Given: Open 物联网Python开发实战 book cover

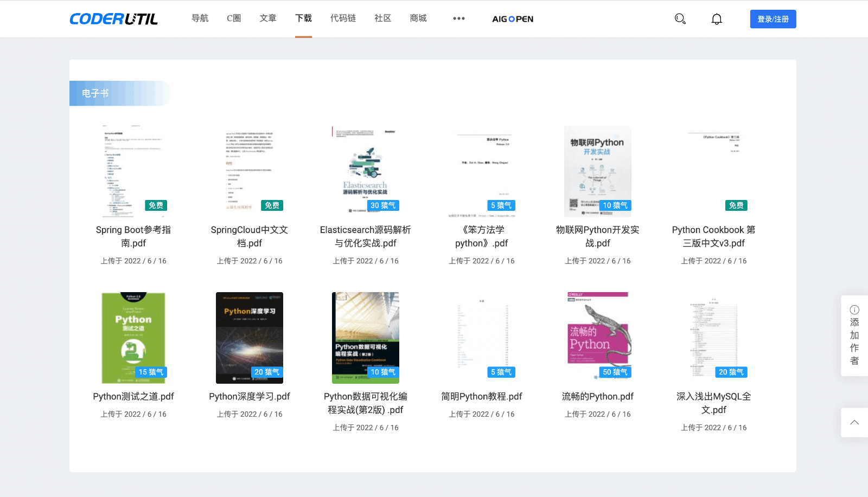Looking at the screenshot, I should [598, 171].
